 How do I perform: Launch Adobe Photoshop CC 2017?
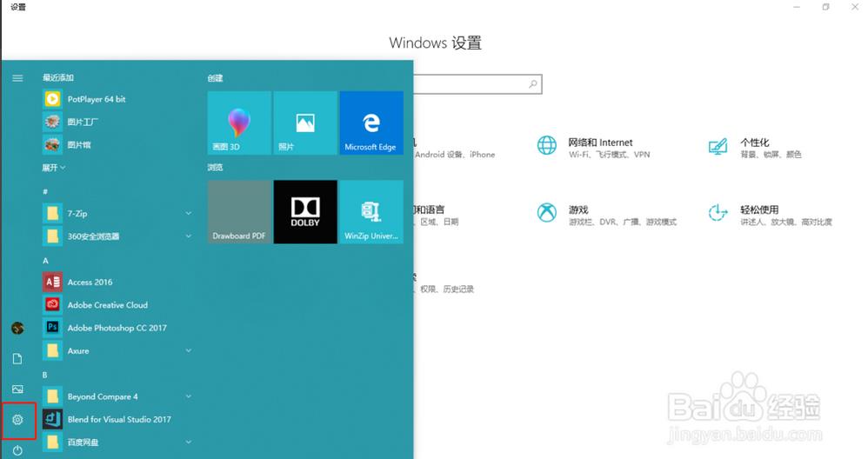coord(117,328)
